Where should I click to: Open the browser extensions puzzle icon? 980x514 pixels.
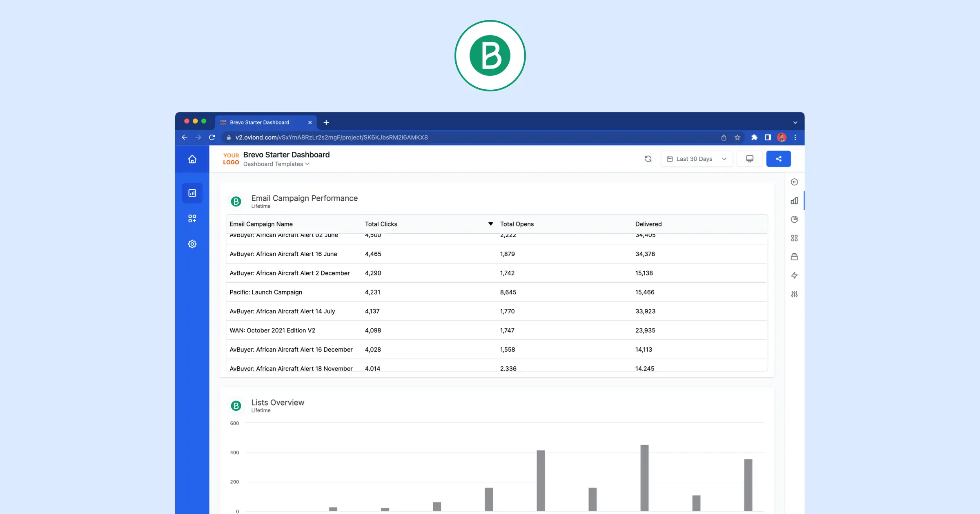click(754, 137)
